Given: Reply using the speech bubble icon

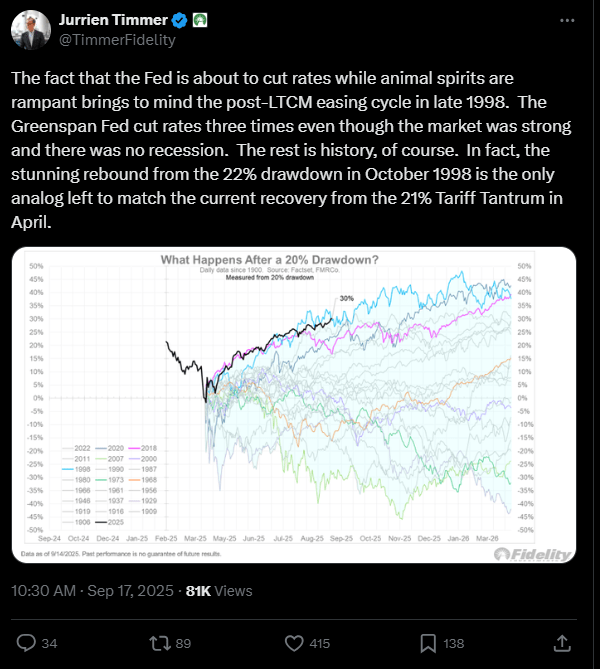Looking at the screenshot, I should [27, 642].
